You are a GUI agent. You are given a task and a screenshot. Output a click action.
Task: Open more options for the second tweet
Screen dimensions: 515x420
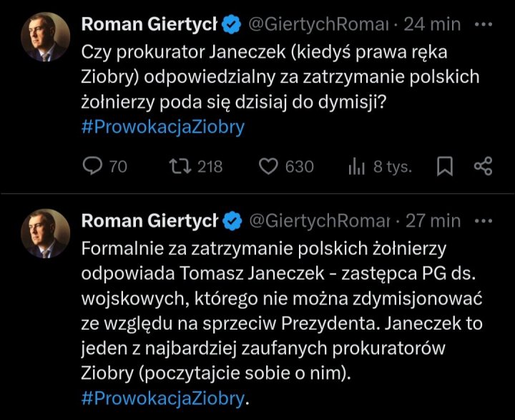484,221
